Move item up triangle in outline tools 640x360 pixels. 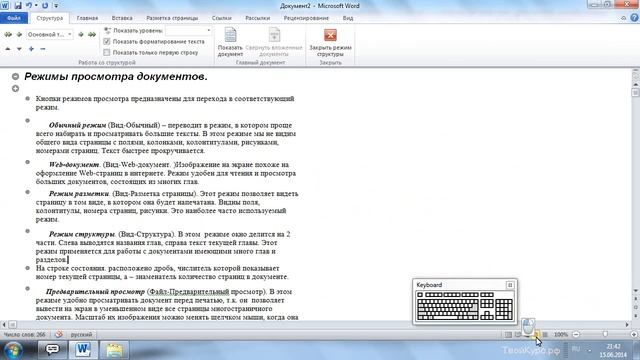pyautogui.click(x=8, y=49)
